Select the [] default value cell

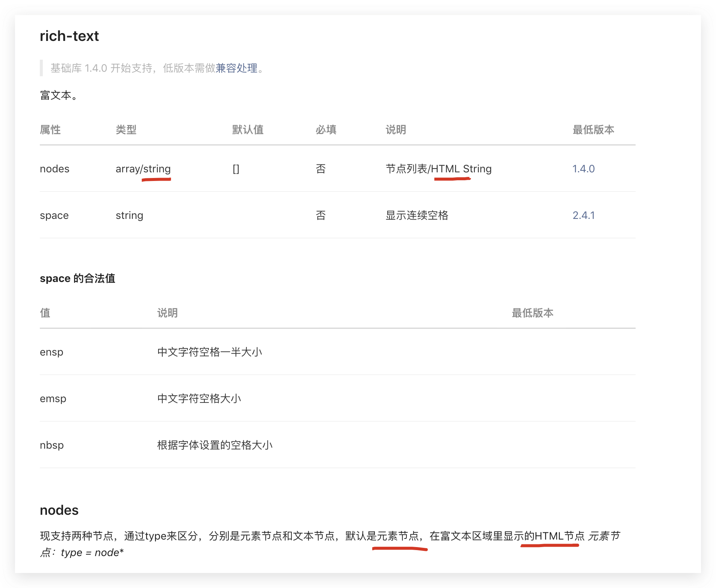point(236,169)
